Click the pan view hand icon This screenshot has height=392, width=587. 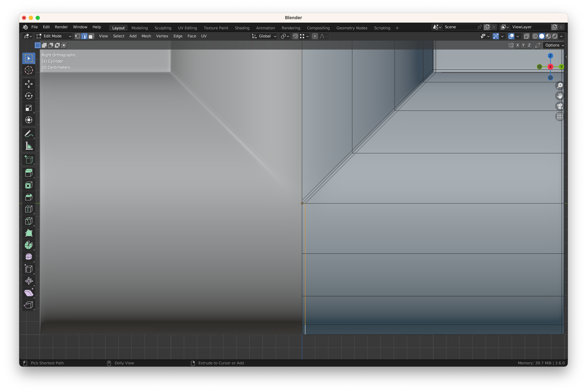pyautogui.click(x=560, y=96)
